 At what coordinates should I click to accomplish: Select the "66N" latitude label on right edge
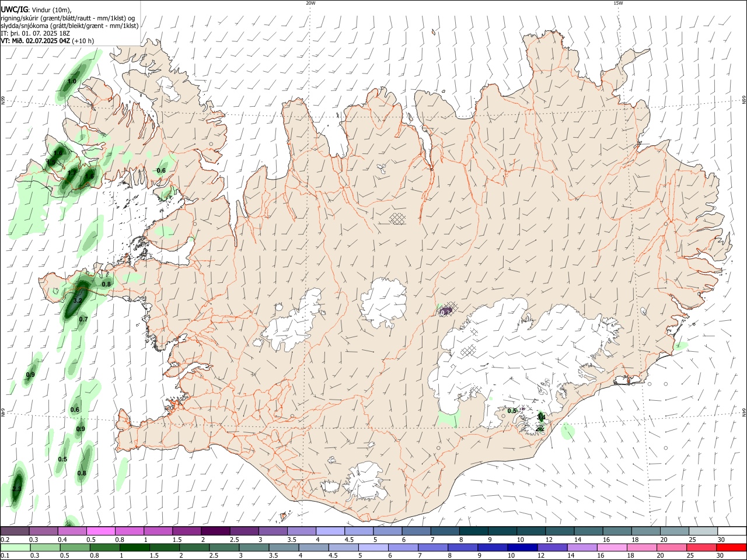tap(744, 100)
